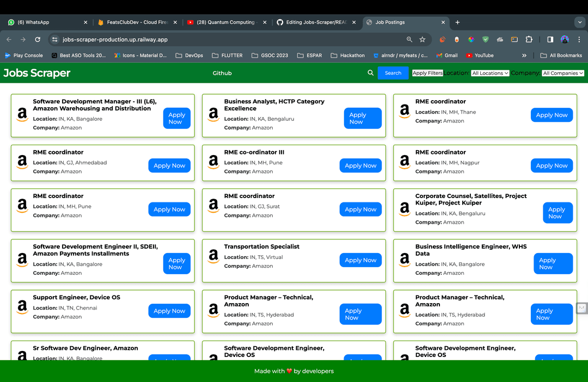Open the All Bookmarks folder
This screenshot has height=382, width=588.
560,55
